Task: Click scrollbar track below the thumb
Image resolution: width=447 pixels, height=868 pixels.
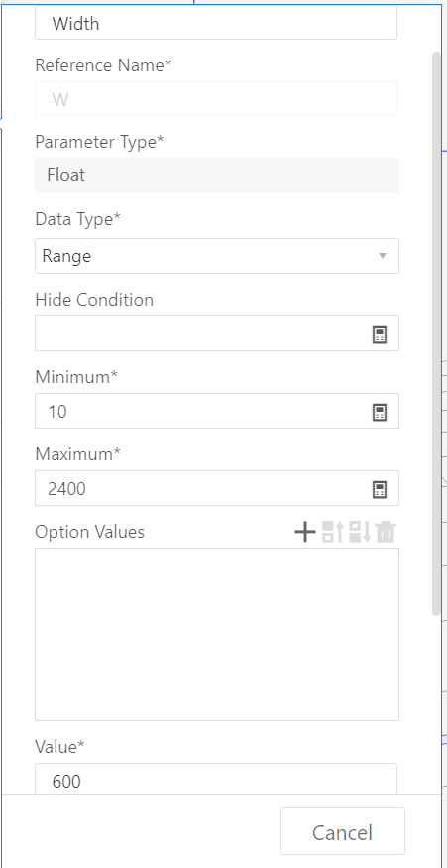Action: coord(436,703)
